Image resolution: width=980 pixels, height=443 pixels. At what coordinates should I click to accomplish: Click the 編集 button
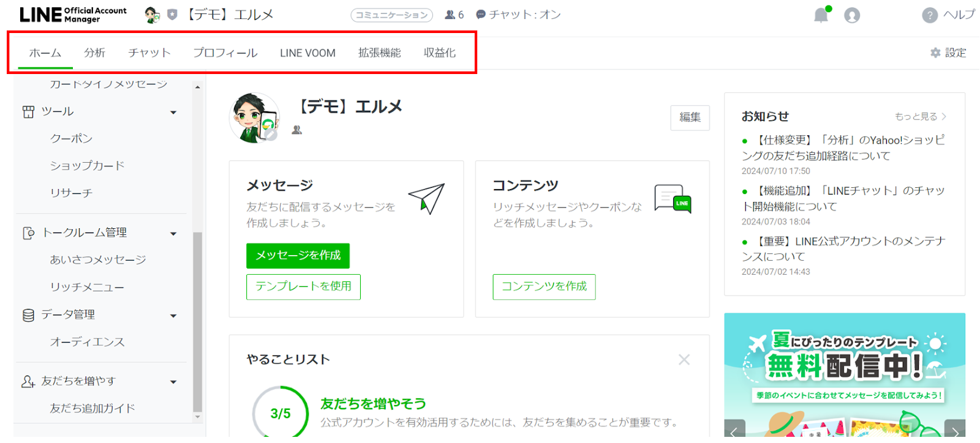click(690, 117)
